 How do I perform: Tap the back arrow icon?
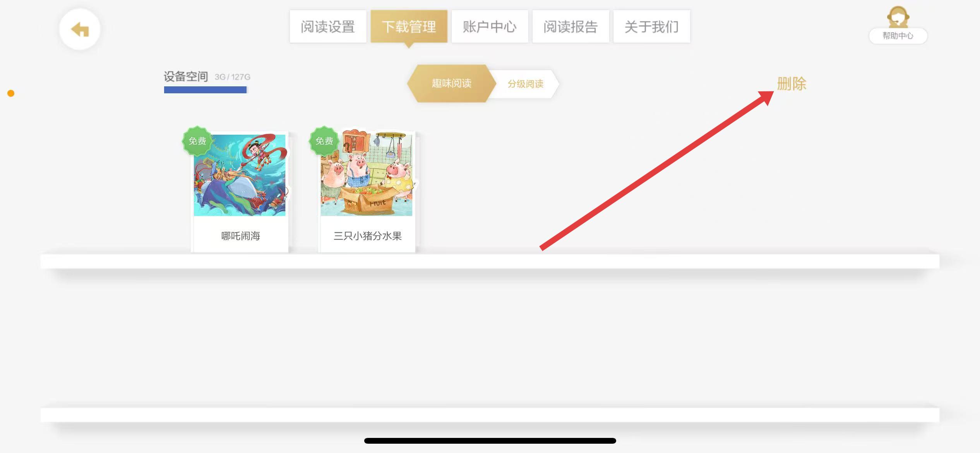pyautogui.click(x=80, y=29)
